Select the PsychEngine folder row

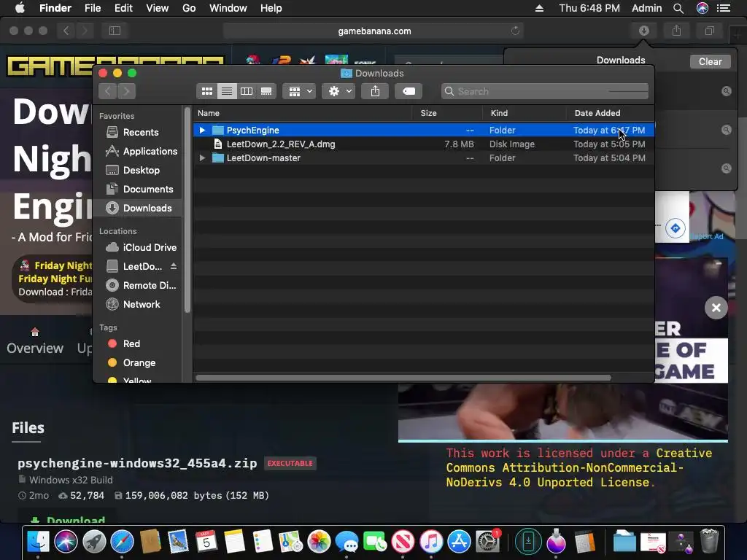pos(424,130)
